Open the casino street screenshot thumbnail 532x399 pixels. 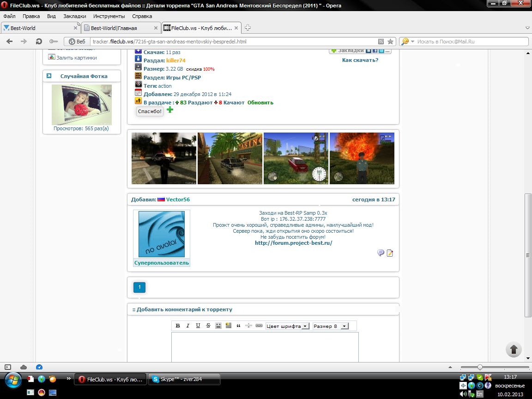(230, 158)
